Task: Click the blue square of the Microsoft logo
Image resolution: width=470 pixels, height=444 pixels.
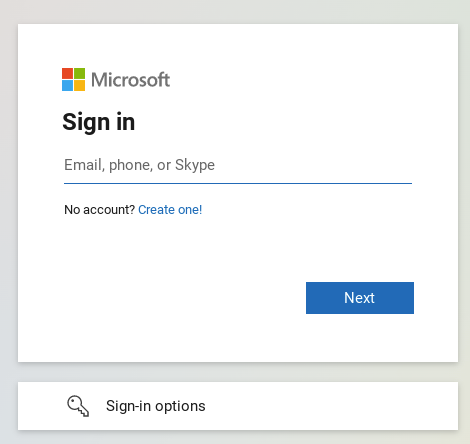Action: pos(67,85)
